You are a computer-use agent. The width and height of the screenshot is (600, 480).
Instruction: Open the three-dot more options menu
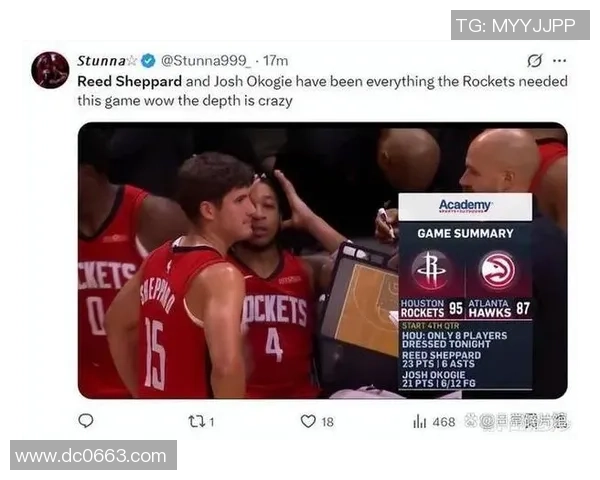click(559, 60)
